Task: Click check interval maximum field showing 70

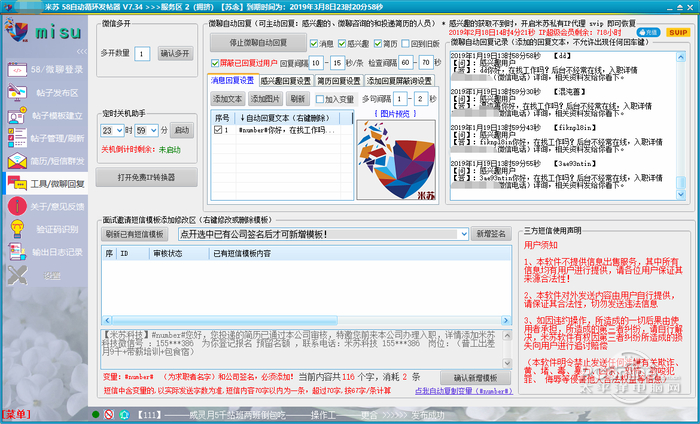Action: (x=426, y=63)
